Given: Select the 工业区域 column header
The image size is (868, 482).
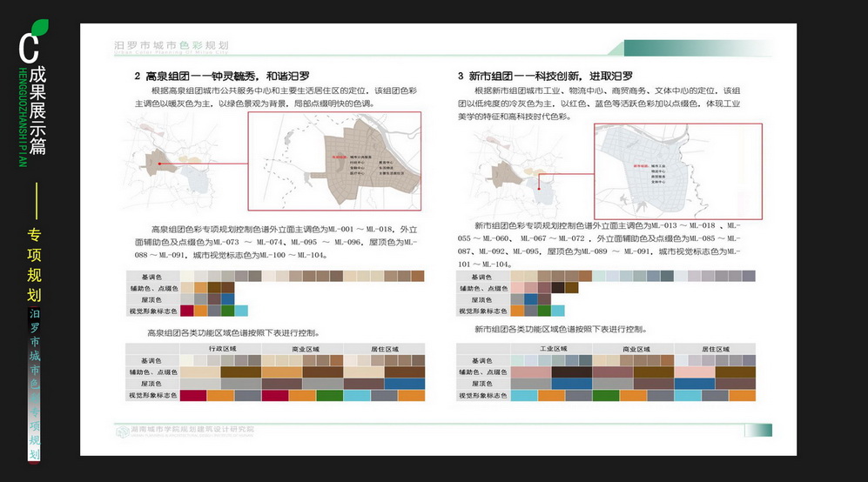Looking at the screenshot, I should pyautogui.click(x=550, y=349).
